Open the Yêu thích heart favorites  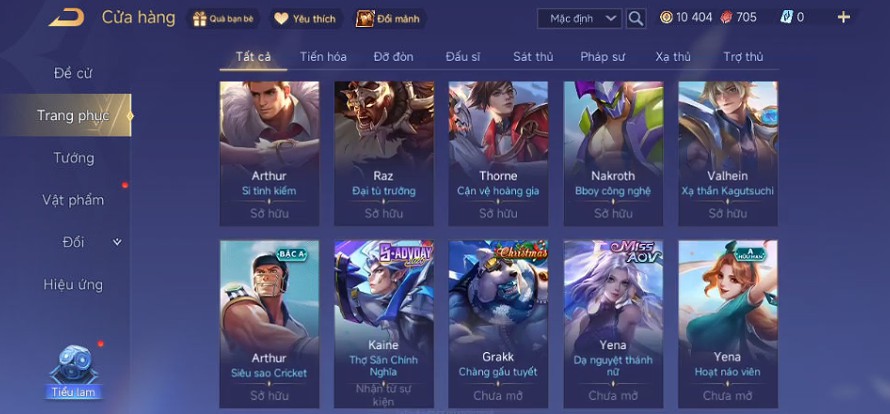click(x=282, y=19)
